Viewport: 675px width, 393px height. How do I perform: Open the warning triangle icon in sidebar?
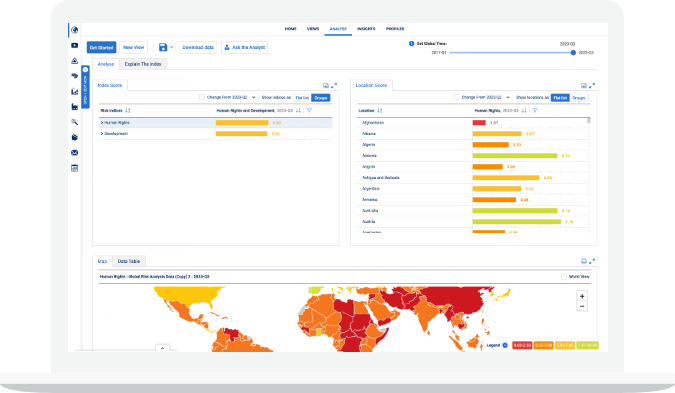tap(74, 61)
